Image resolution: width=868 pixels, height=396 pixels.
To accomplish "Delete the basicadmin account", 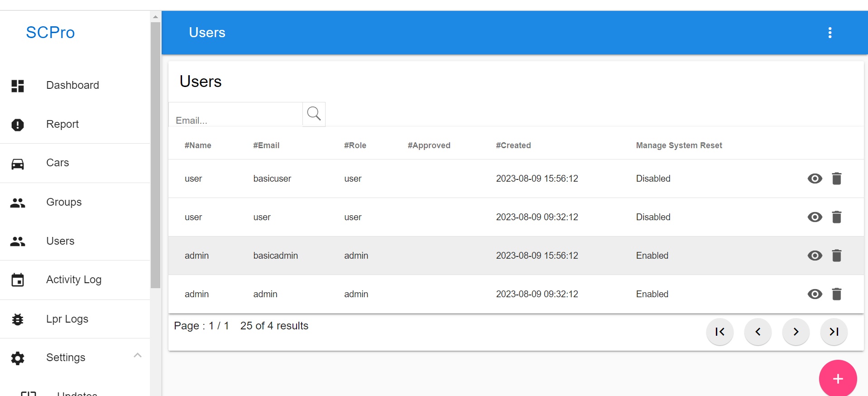I will point(837,256).
